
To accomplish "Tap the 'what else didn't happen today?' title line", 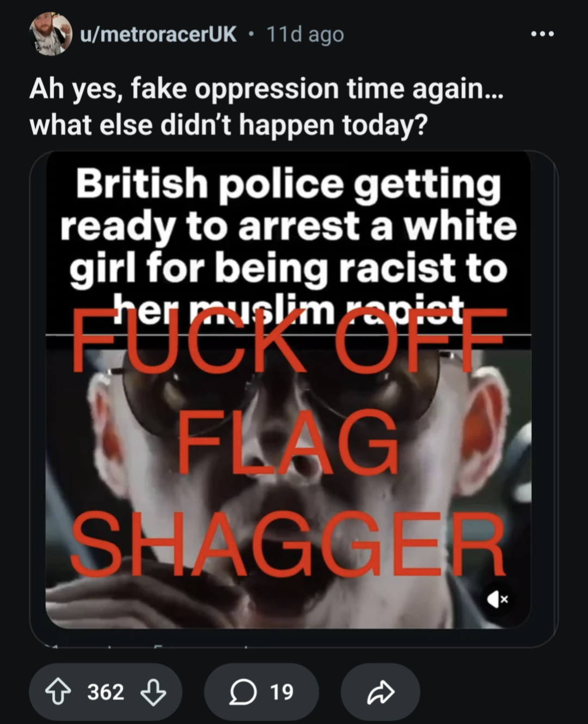I will [x=229, y=125].
